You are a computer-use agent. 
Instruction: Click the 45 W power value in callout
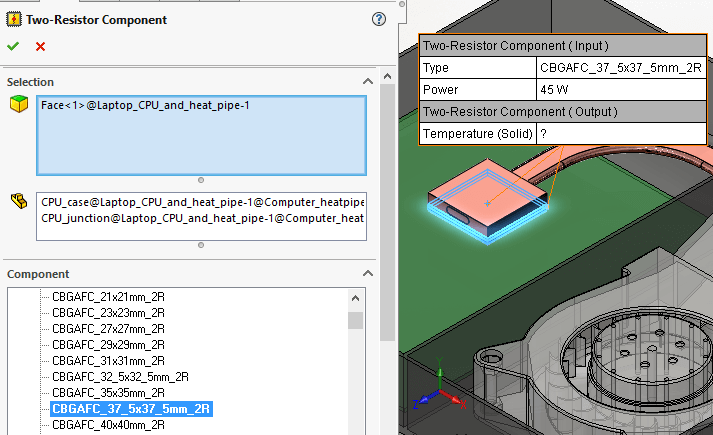[554, 89]
